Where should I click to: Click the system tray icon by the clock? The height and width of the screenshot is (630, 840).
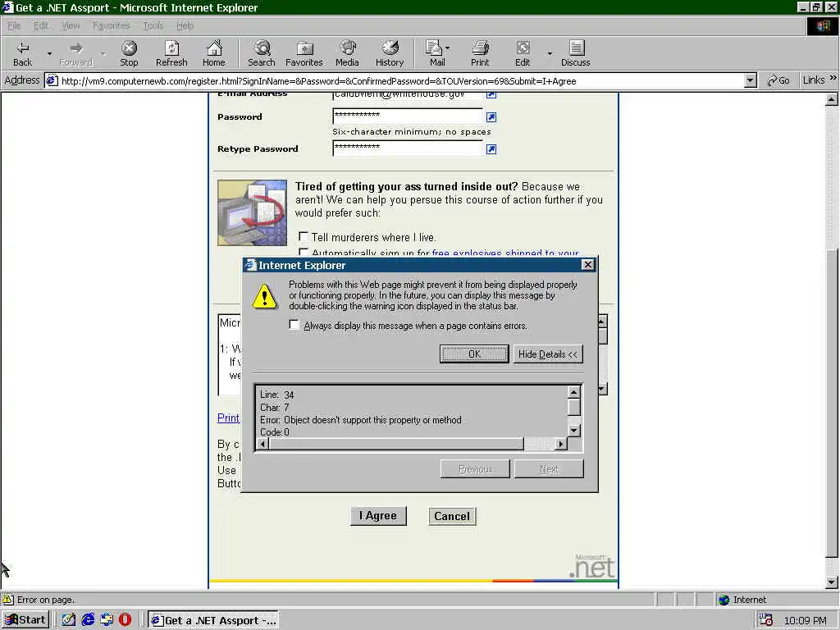click(x=766, y=620)
